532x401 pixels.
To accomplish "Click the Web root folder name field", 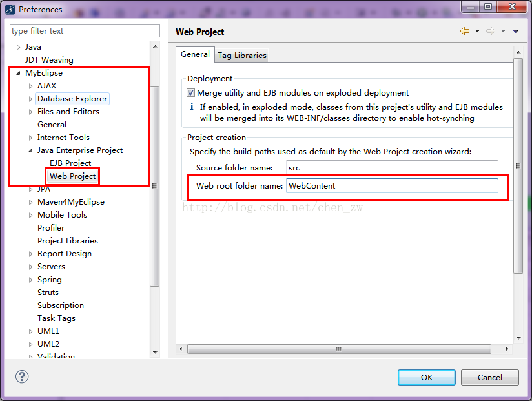I will click(392, 185).
